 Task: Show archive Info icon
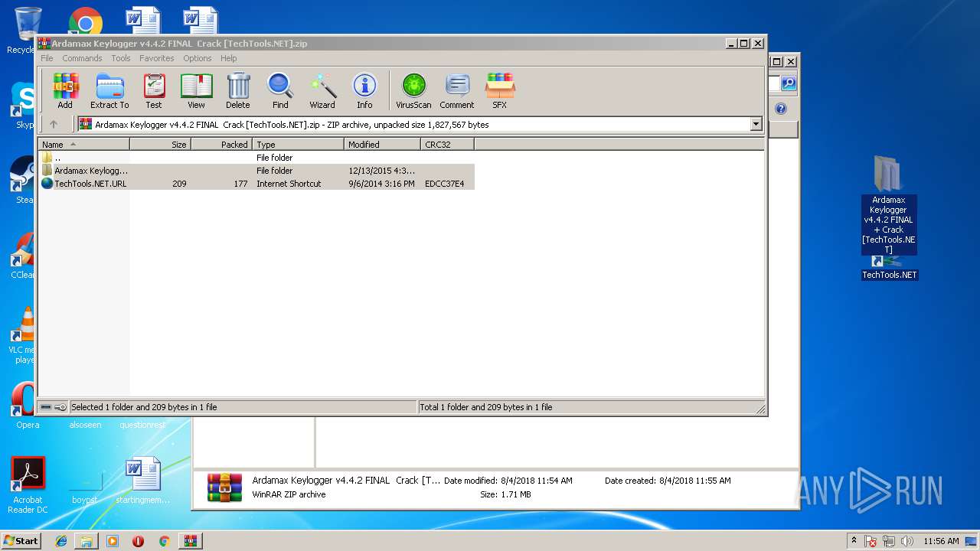[364, 91]
